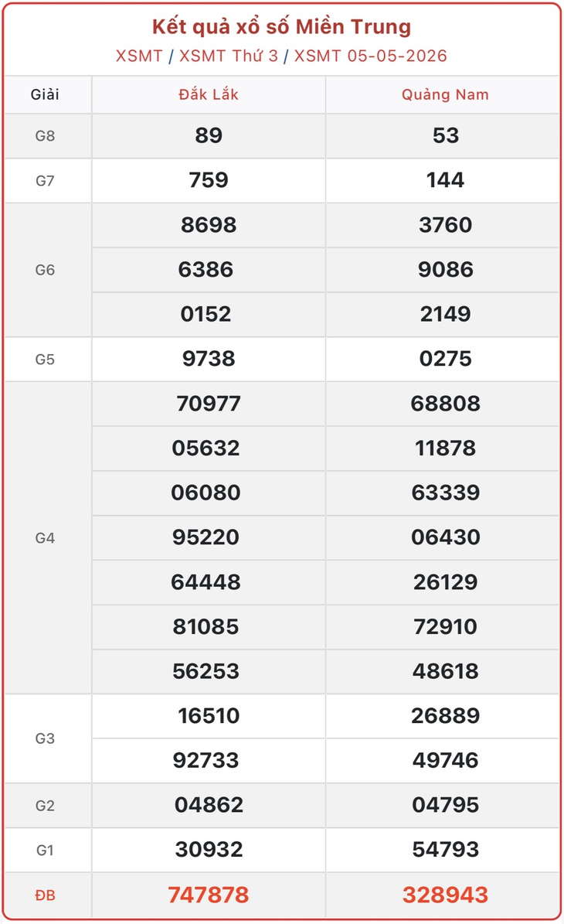The image size is (564, 924).
Task: Select the G8 row label
Action: coord(46,135)
